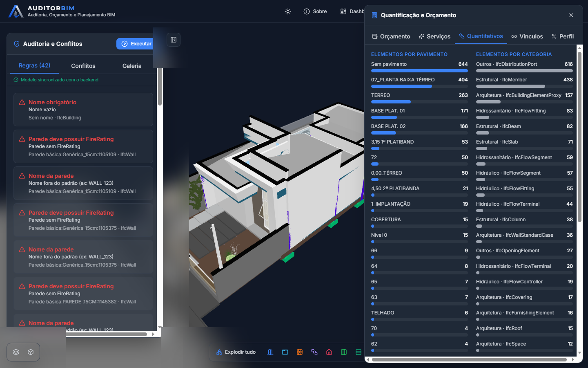Select Nome da parede rule for wall 1105109
The image size is (588, 368).
pos(83,183)
